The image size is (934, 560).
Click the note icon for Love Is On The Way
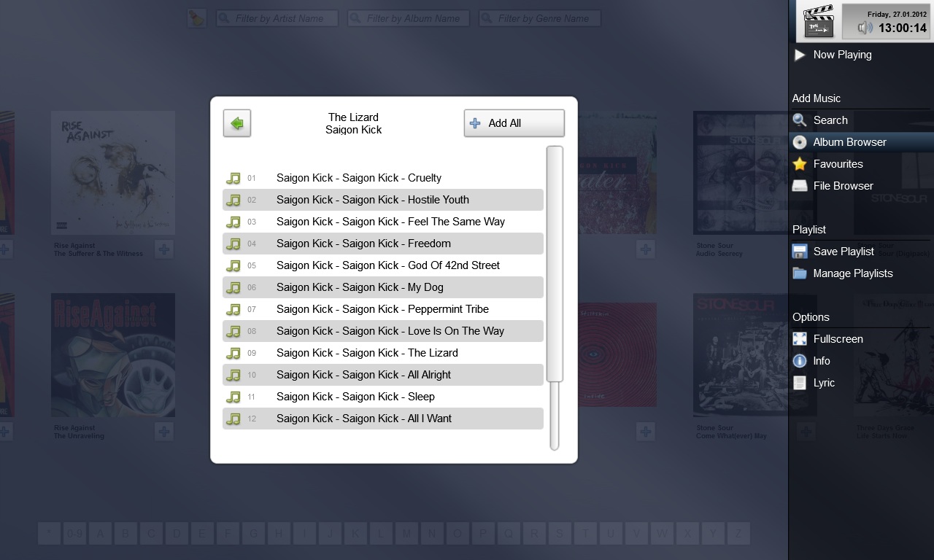click(233, 331)
